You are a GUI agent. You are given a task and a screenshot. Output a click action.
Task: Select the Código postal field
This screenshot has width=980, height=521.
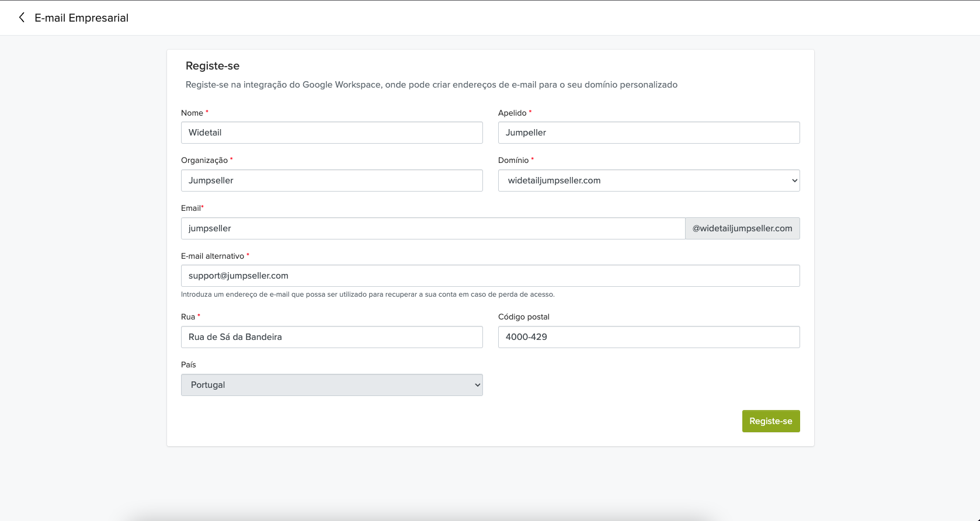click(x=648, y=337)
